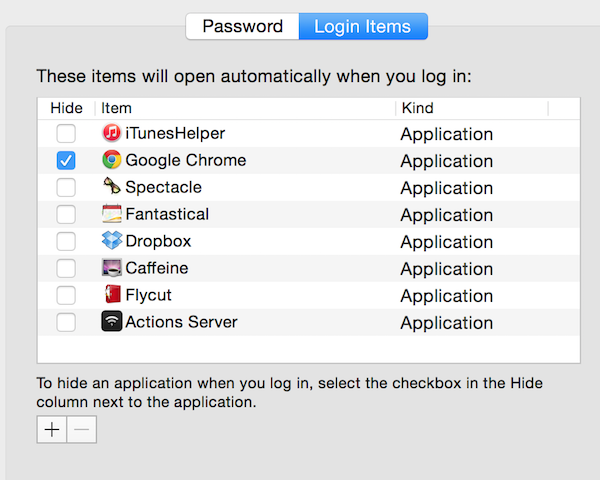Click the iTunesHelper app icon
This screenshot has width=600, height=480.
pyautogui.click(x=112, y=133)
